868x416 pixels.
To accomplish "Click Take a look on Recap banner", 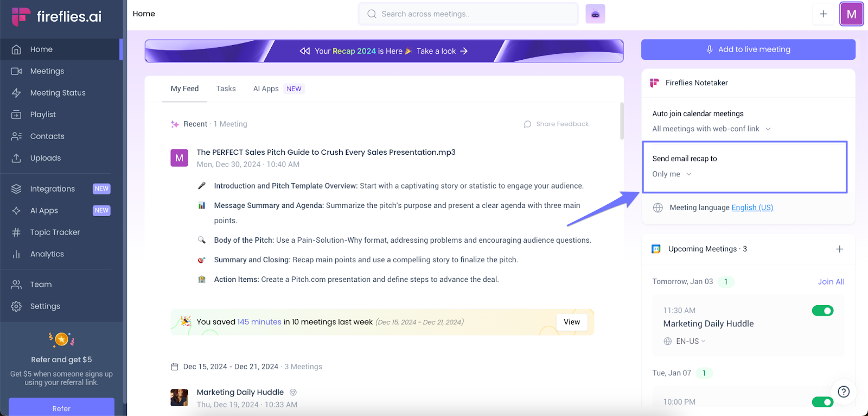I will coord(442,51).
